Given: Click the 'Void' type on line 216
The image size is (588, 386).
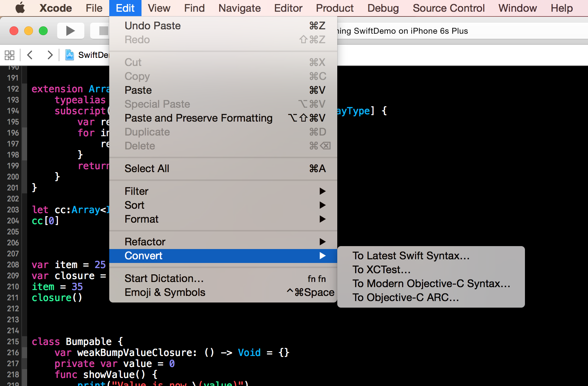Looking at the screenshot, I should (249, 353).
